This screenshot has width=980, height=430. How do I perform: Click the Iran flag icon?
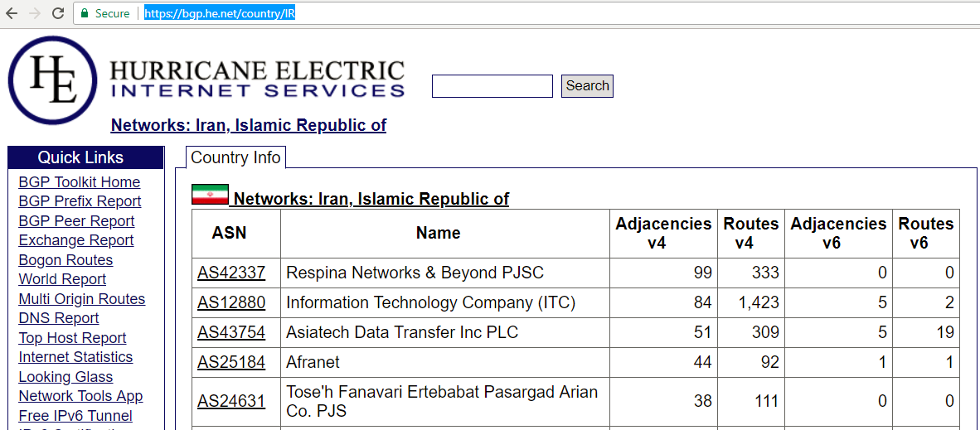[210, 195]
